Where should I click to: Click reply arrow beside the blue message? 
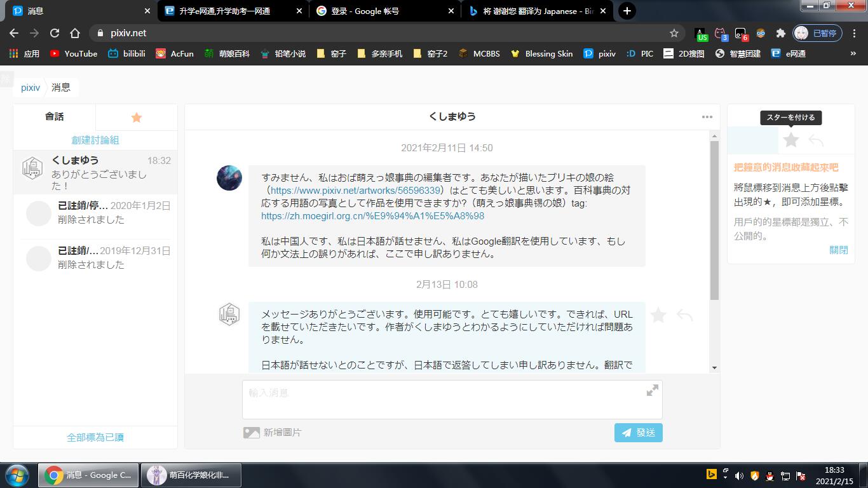pyautogui.click(x=684, y=315)
